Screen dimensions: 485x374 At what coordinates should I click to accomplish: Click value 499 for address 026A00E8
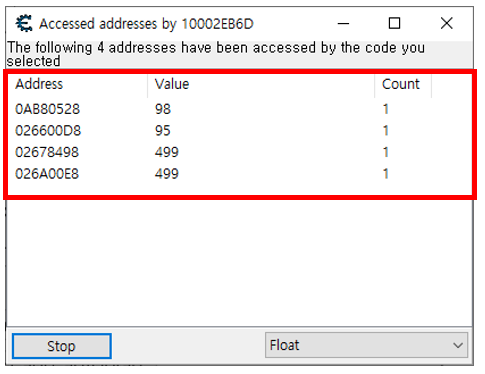(167, 174)
